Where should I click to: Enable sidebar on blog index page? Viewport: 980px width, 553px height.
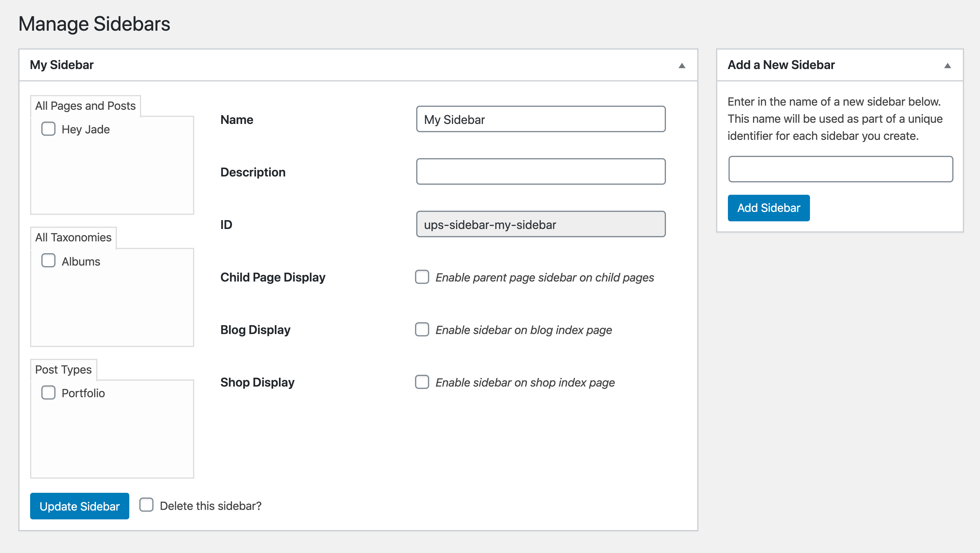[422, 330]
